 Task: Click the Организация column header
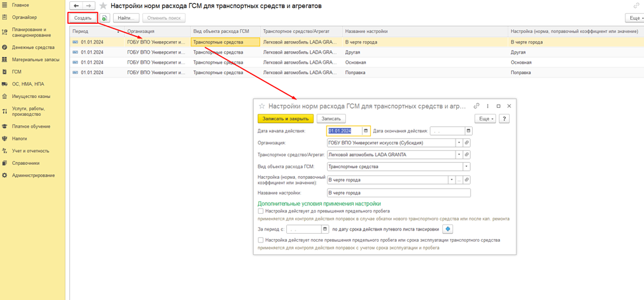pos(157,31)
